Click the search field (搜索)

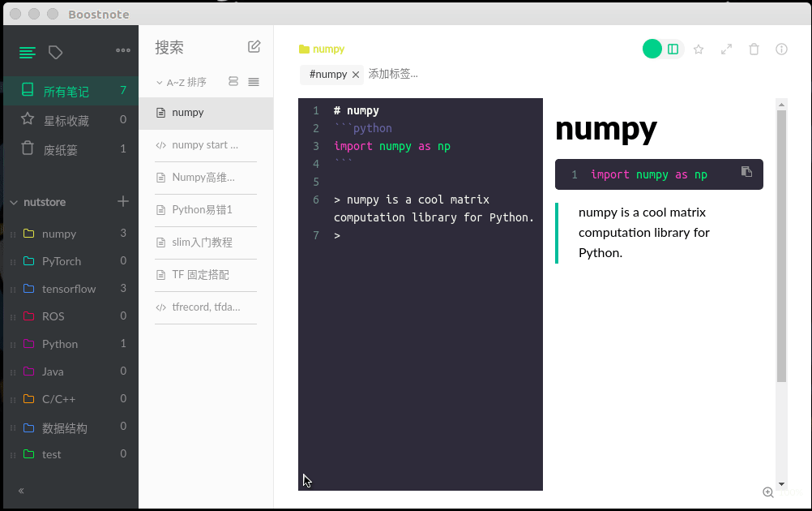197,47
